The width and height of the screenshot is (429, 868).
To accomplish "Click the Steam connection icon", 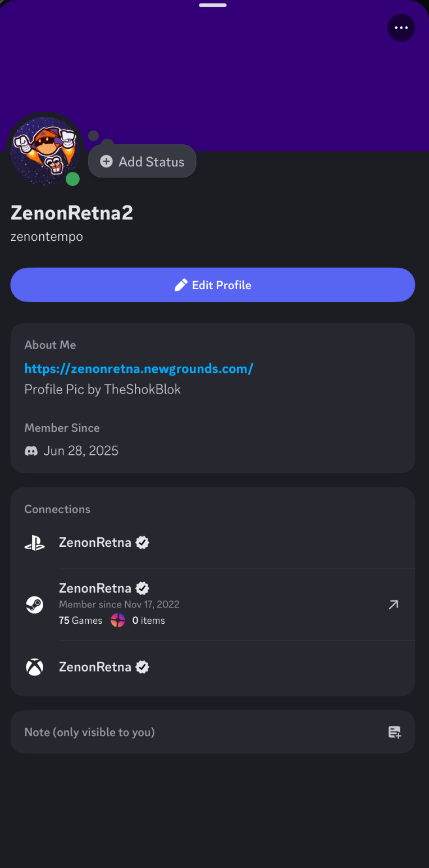I will (35, 605).
